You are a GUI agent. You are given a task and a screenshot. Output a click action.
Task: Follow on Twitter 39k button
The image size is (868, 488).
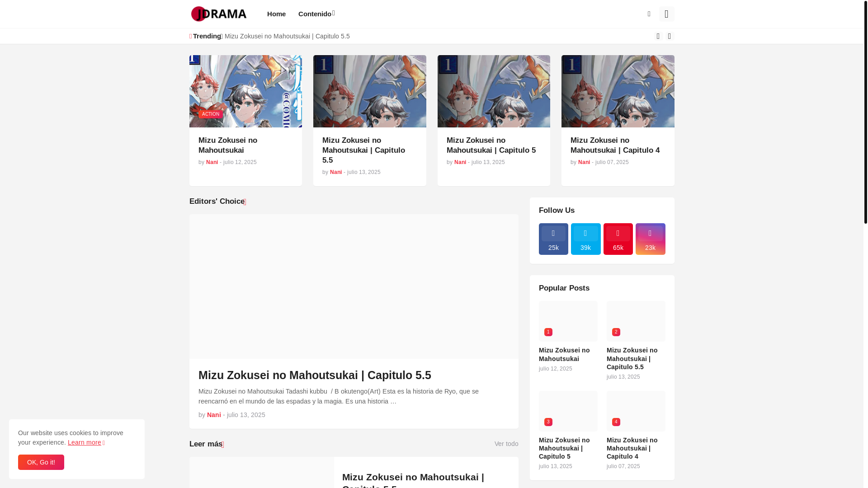click(586, 239)
